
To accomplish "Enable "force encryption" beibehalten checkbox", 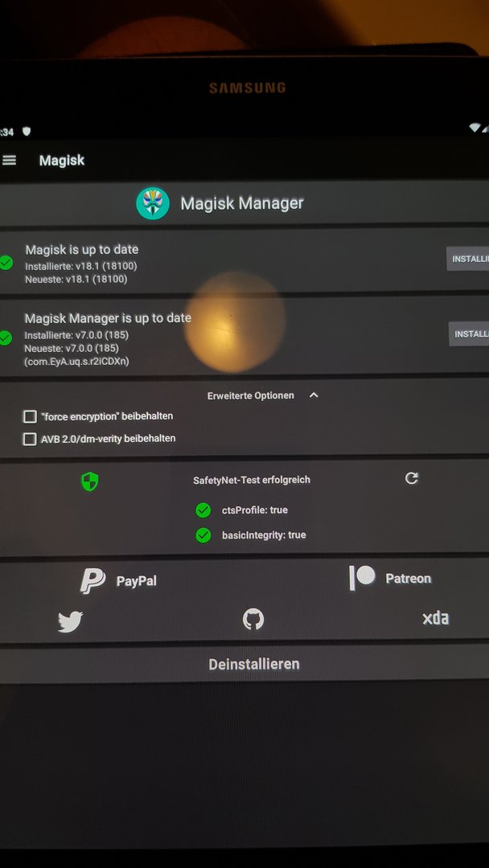I will (x=30, y=416).
